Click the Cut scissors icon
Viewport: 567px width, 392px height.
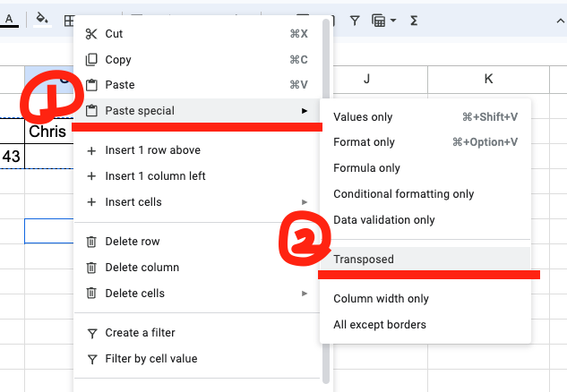(91, 34)
